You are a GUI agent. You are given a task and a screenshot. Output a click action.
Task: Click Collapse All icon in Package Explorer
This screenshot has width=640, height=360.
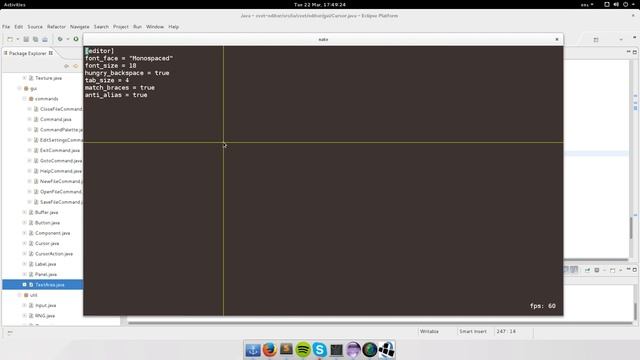point(67,66)
